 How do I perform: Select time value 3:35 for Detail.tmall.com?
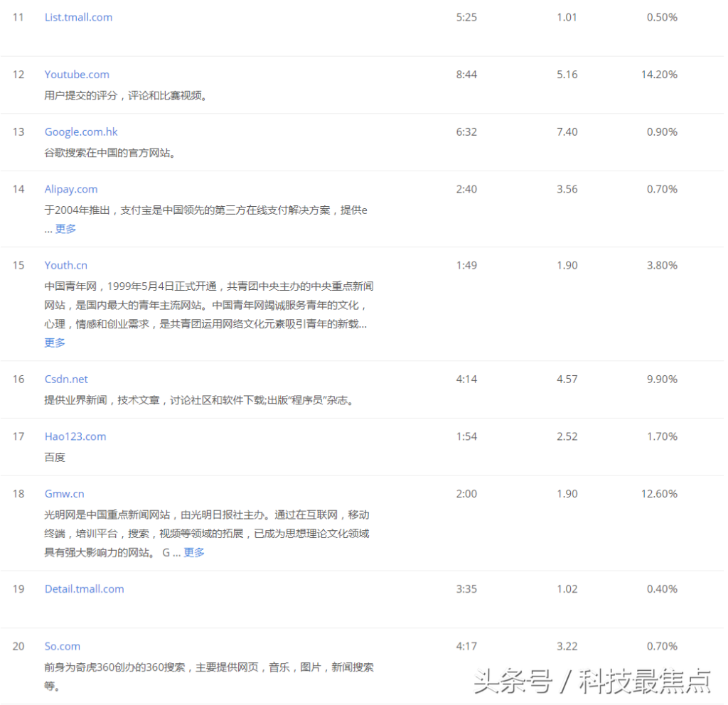pyautogui.click(x=466, y=589)
